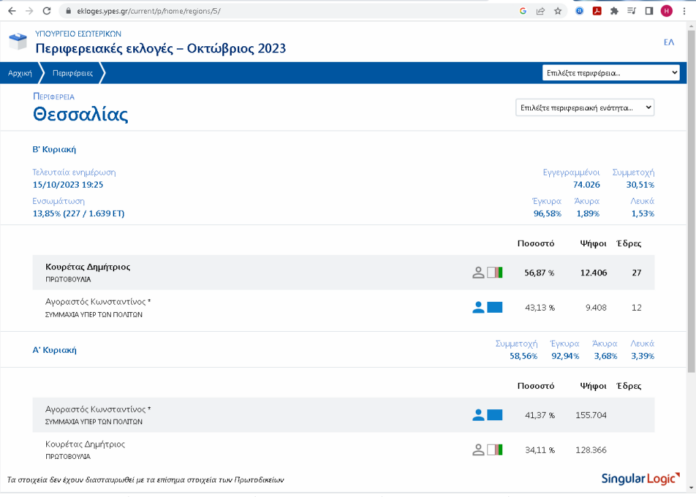
Task: Click the Θεσσαλίας region title
Action: click(80, 114)
